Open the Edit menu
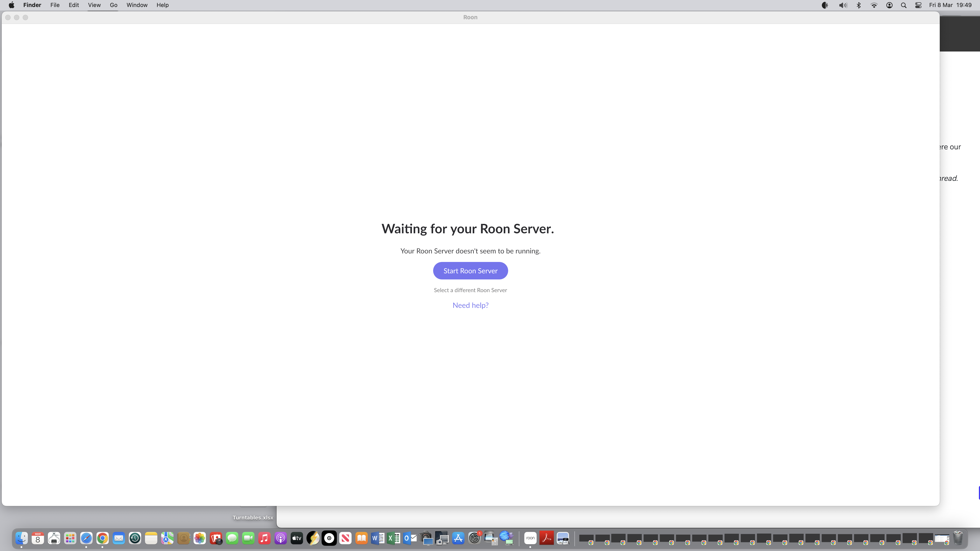 coord(74,5)
